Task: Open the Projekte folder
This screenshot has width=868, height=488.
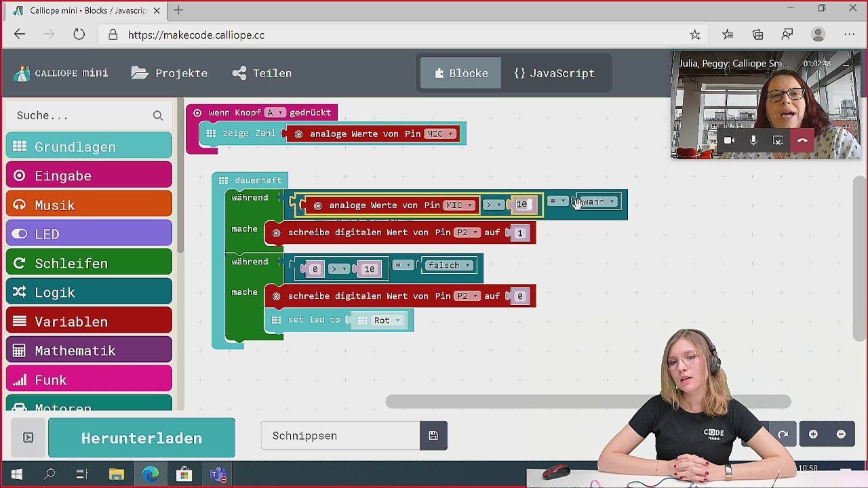Action: click(x=170, y=73)
